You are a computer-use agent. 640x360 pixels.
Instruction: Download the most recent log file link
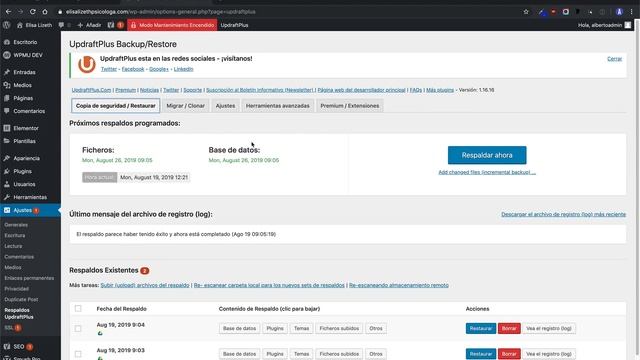[563, 214]
